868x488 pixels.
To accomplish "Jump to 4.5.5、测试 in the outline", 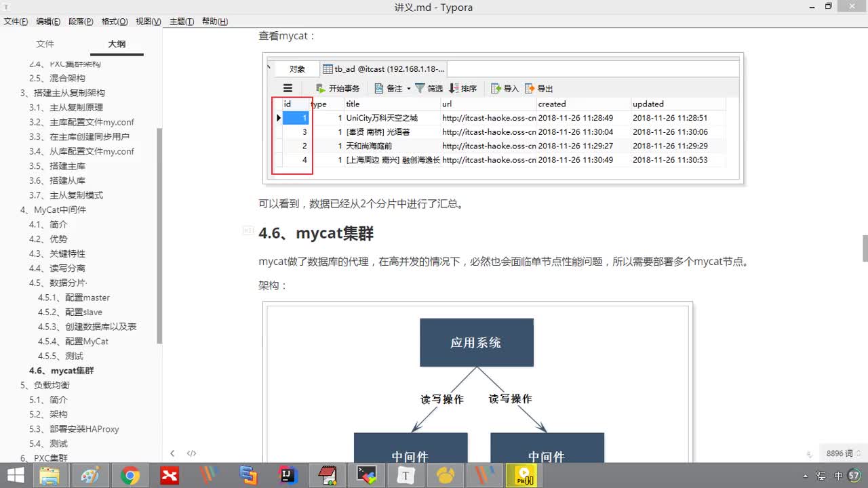I will pos(60,356).
